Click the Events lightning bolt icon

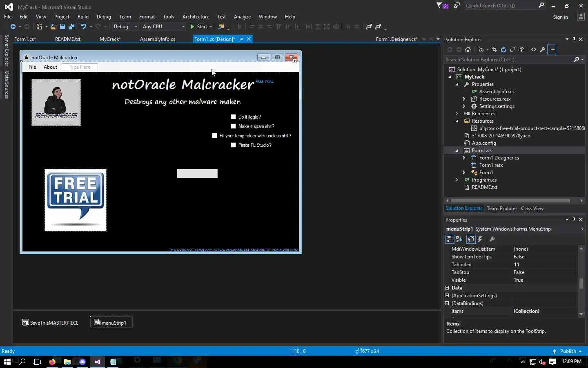click(481, 239)
